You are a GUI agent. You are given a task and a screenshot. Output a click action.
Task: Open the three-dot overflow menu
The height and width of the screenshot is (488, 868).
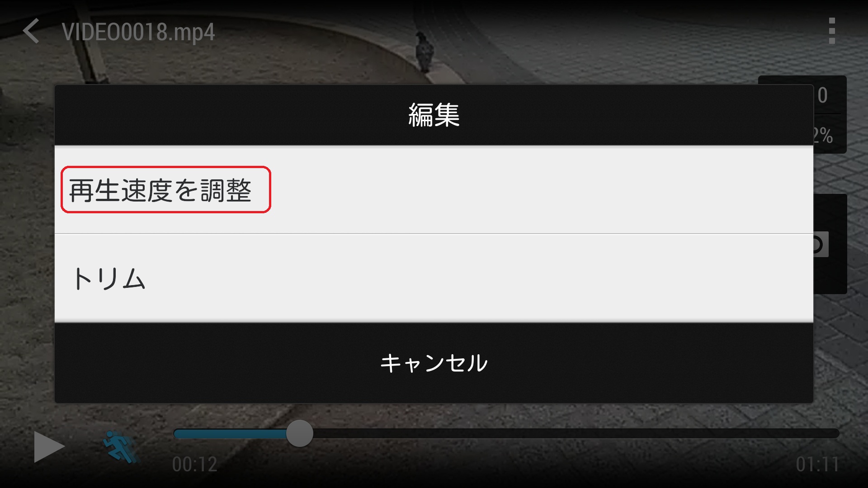click(x=831, y=31)
